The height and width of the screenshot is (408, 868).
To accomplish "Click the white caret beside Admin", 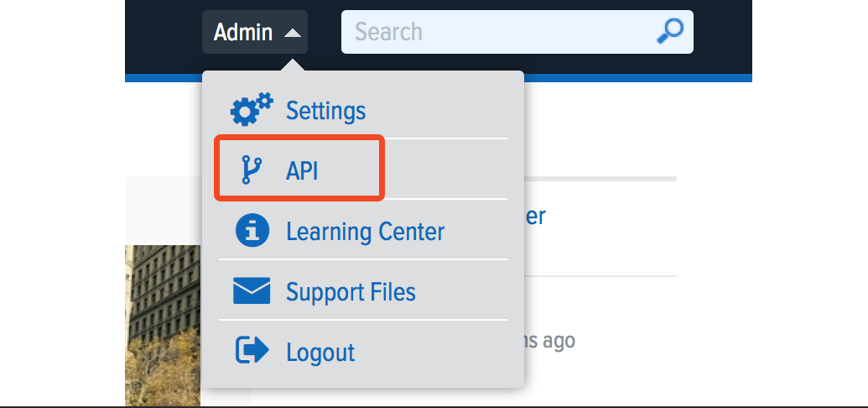I will [292, 34].
